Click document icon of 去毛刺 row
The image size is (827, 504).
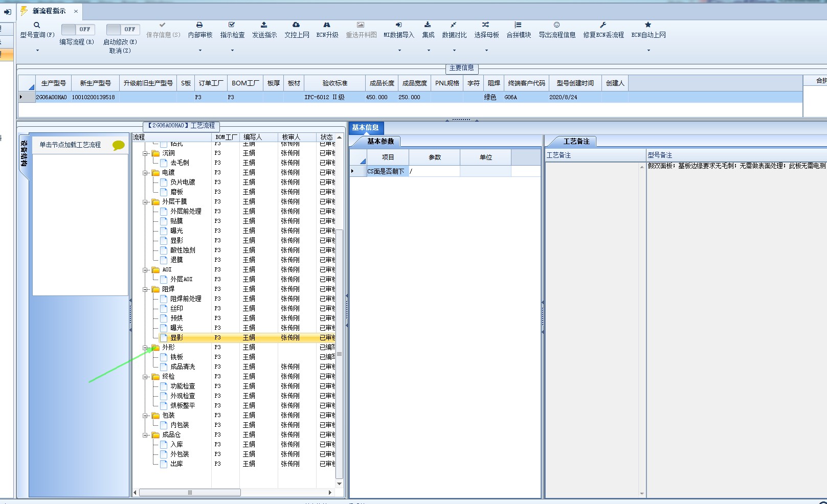(x=164, y=163)
